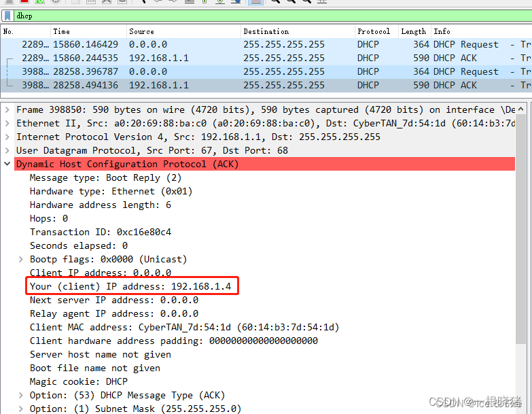Select Next server IP address: 0.0.0.0
532x414 pixels.
click(114, 300)
